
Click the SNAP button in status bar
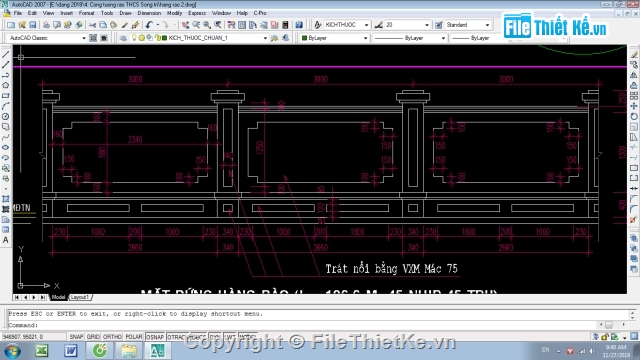pyautogui.click(x=76, y=337)
